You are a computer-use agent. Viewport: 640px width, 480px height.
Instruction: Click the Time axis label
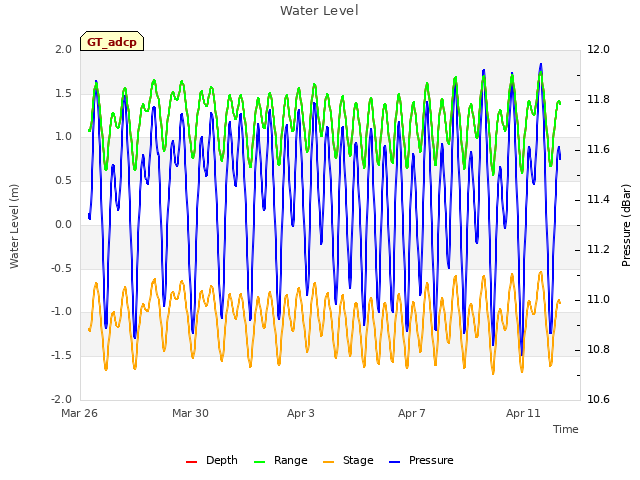[x=566, y=429]
